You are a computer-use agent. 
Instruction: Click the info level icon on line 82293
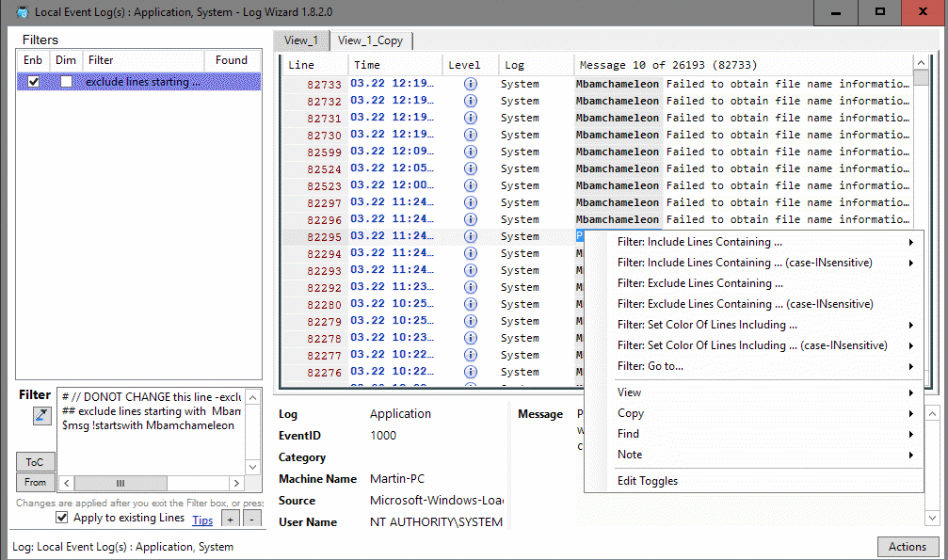471,270
